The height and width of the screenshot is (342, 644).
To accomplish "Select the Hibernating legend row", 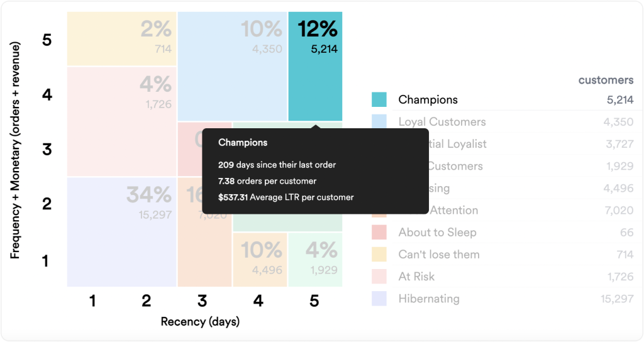I will [x=502, y=299].
